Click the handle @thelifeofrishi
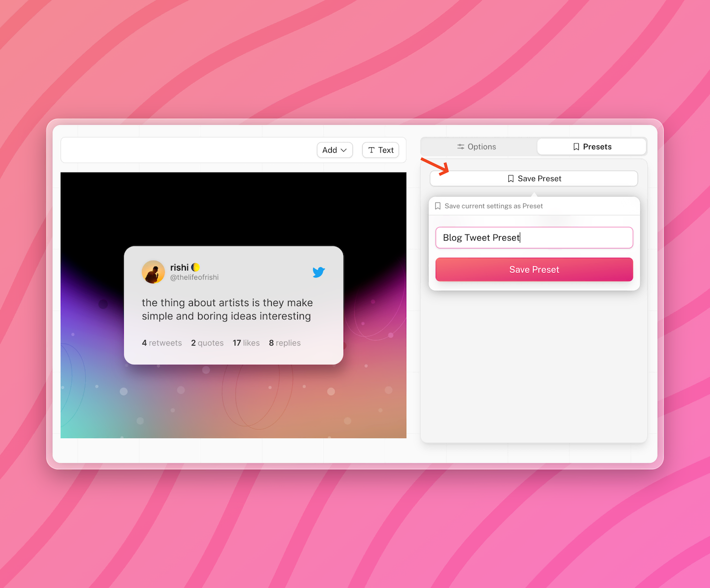This screenshot has height=588, width=710. point(194,277)
